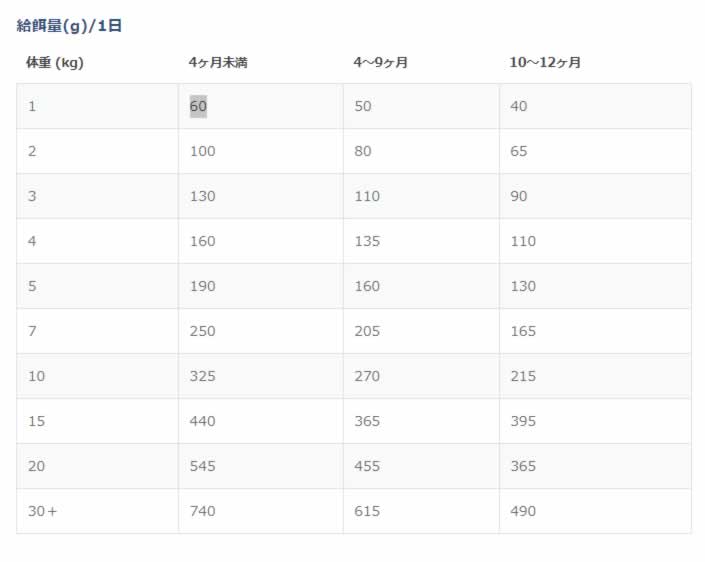Click the 体重 (kg) column header
Image resolution: width=705 pixels, height=562 pixels.
point(54,63)
